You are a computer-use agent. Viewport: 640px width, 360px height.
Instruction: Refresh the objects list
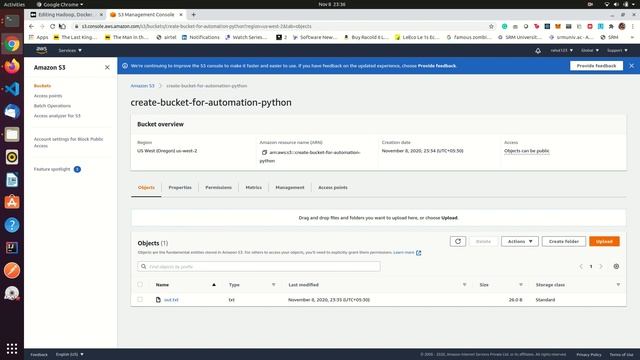pyautogui.click(x=458, y=241)
